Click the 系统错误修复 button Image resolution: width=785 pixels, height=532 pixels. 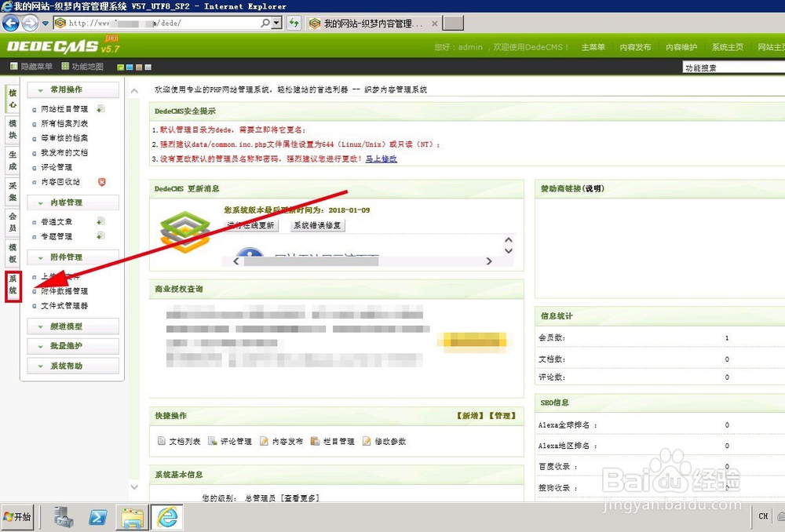pos(317,225)
